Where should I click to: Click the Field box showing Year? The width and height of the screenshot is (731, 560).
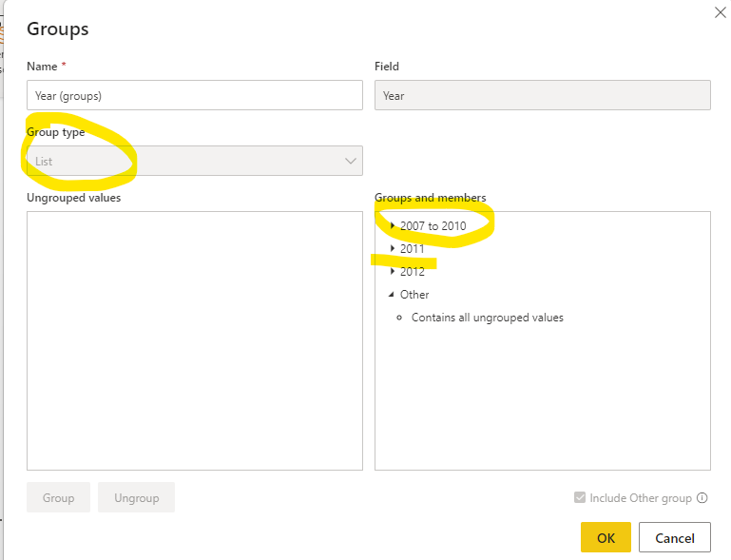click(542, 95)
